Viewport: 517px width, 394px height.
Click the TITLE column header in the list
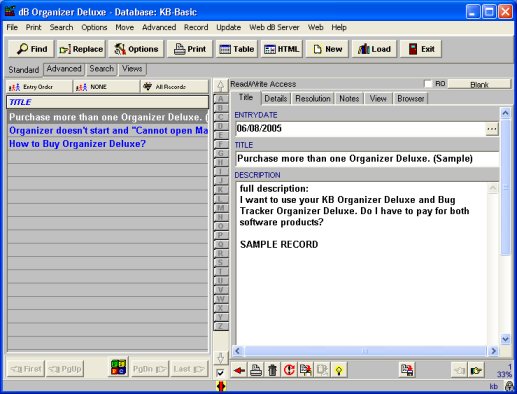(107, 102)
